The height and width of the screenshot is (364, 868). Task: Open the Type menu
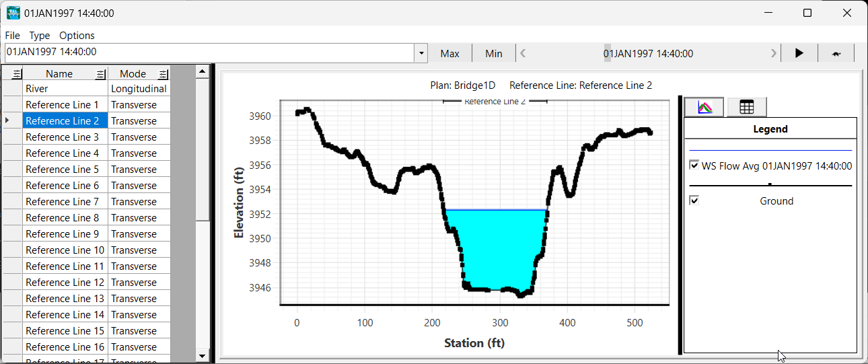(40, 36)
